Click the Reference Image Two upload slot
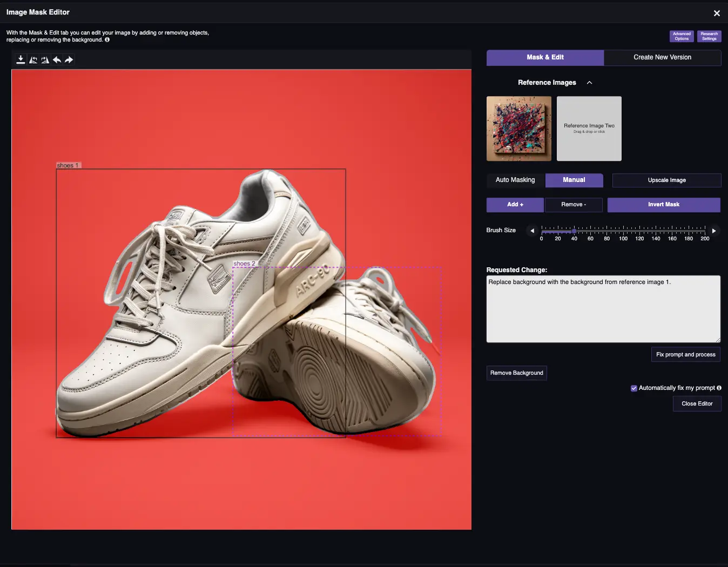The width and height of the screenshot is (728, 567). pyautogui.click(x=589, y=129)
